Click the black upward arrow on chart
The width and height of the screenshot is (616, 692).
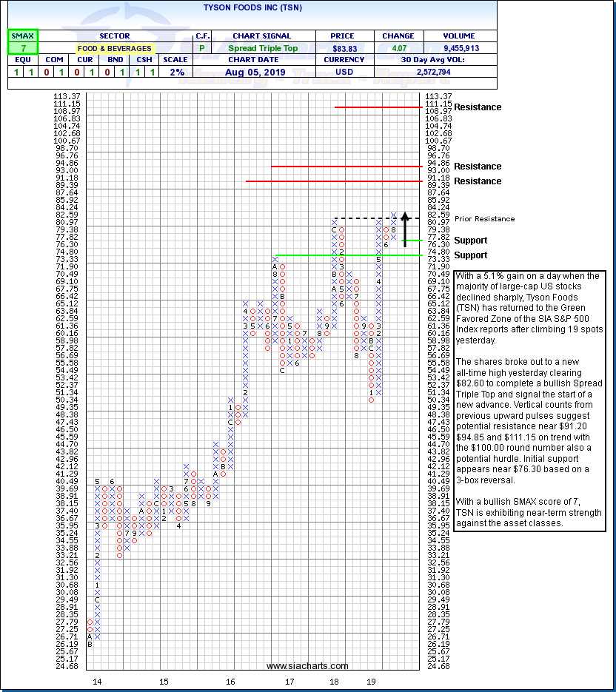404,229
